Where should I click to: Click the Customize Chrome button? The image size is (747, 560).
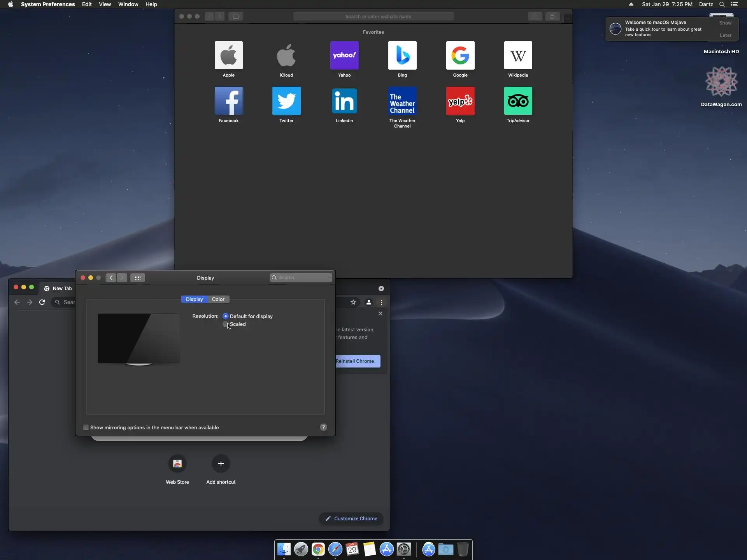point(351,518)
